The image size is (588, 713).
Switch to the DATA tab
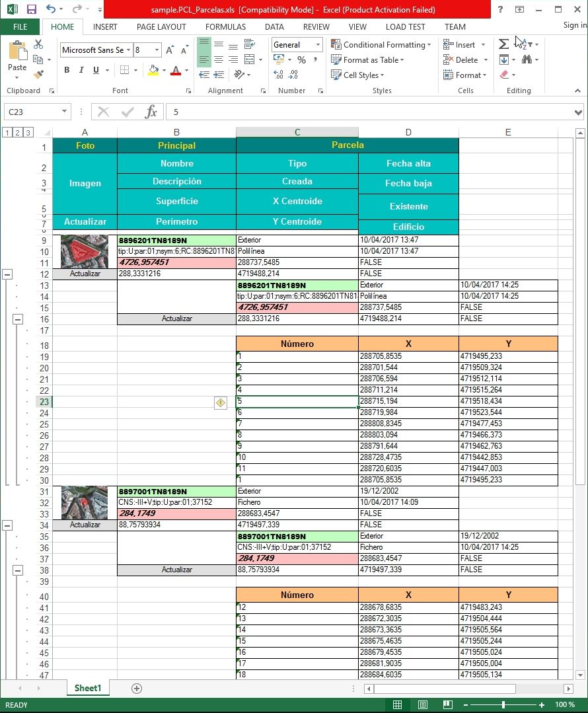pyautogui.click(x=274, y=27)
